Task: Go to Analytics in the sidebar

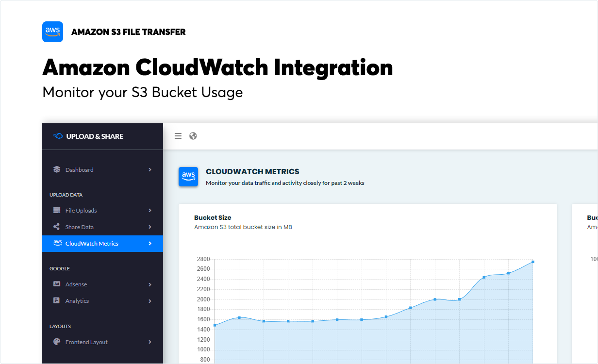Action: click(x=102, y=301)
